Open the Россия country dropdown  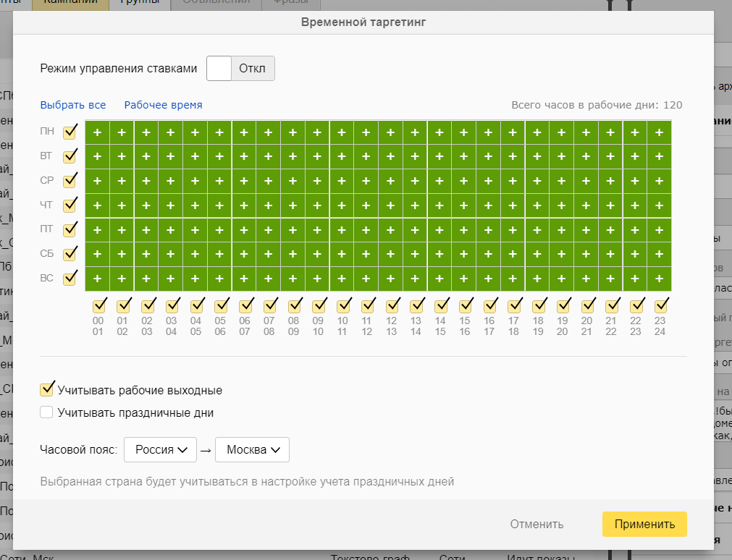point(160,449)
